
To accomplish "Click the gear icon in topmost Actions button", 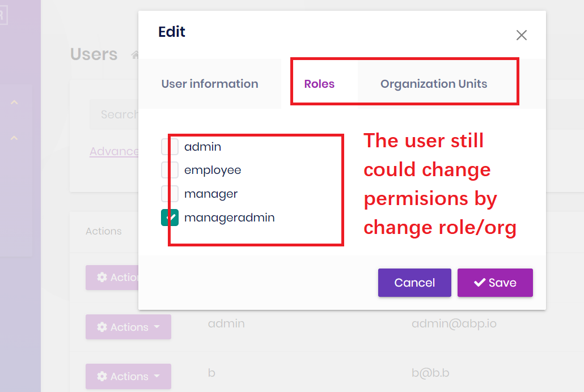I will pyautogui.click(x=102, y=278).
